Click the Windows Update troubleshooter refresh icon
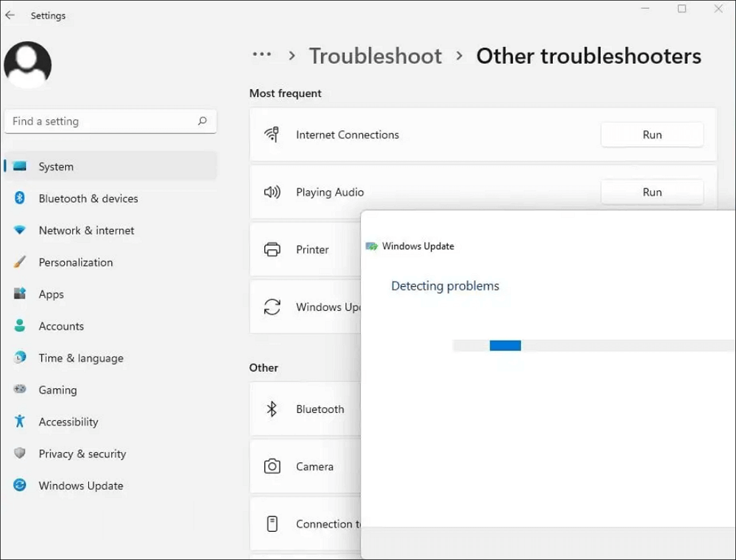 pos(272,307)
